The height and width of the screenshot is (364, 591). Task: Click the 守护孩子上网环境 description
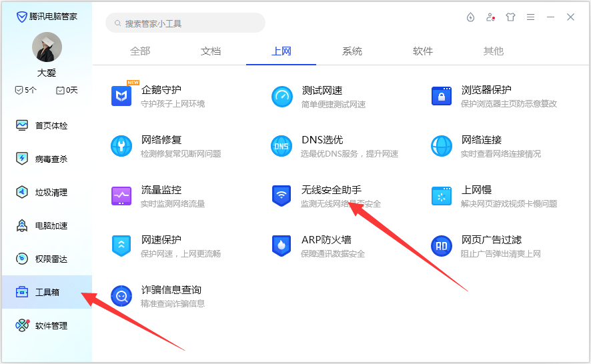pos(173,103)
